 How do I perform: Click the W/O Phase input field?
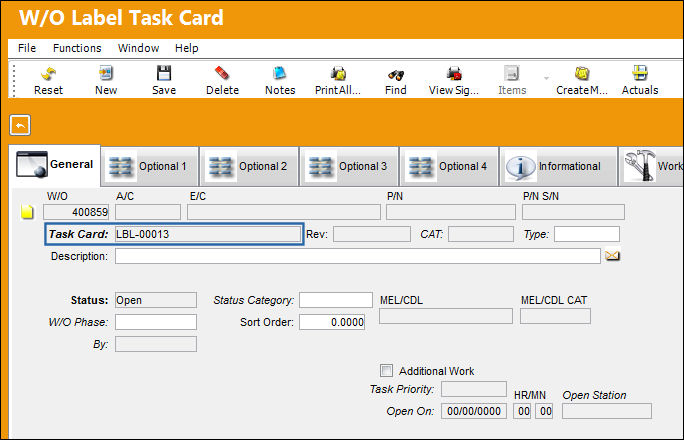[x=156, y=322]
